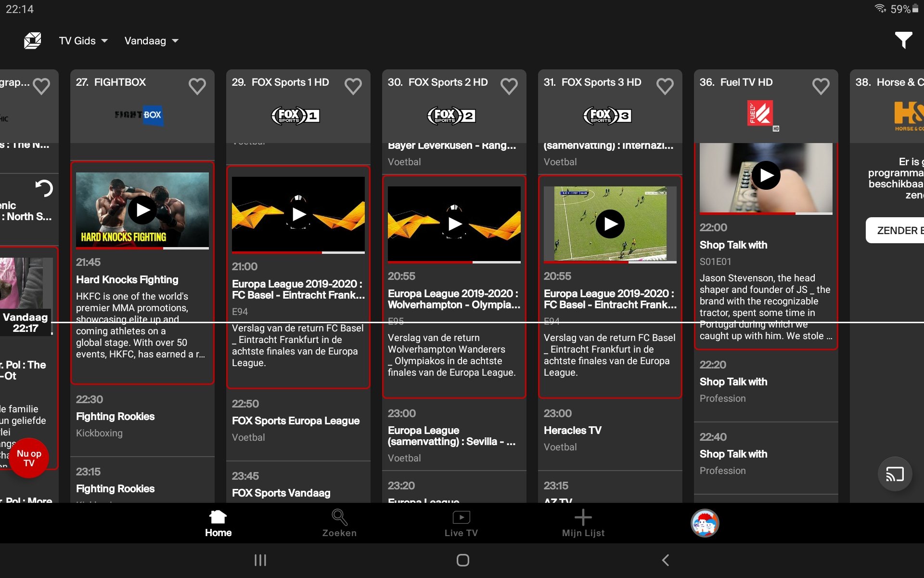
Task: Play FC Basel match on FOX Sports 1
Action: tap(298, 214)
